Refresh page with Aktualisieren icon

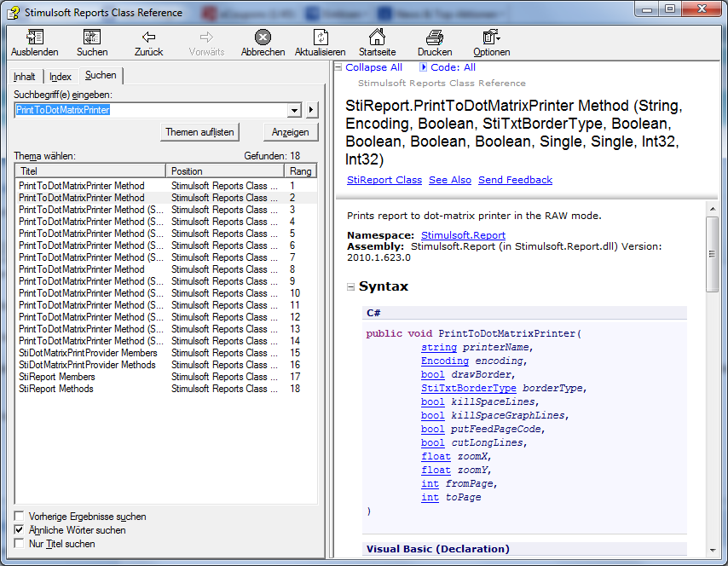pos(321,38)
